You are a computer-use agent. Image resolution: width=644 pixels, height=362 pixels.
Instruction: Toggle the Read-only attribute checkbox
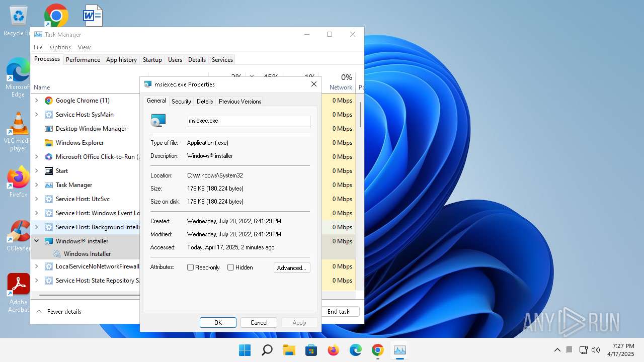pos(191,267)
